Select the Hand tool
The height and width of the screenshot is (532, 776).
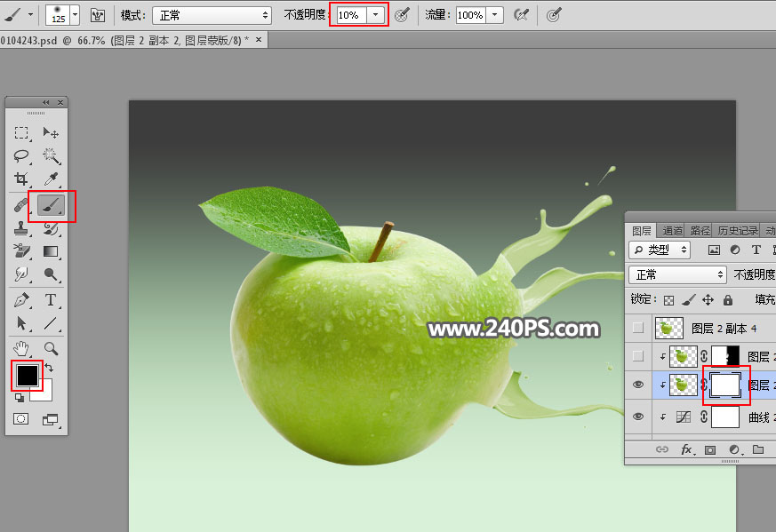pyautogui.click(x=21, y=348)
